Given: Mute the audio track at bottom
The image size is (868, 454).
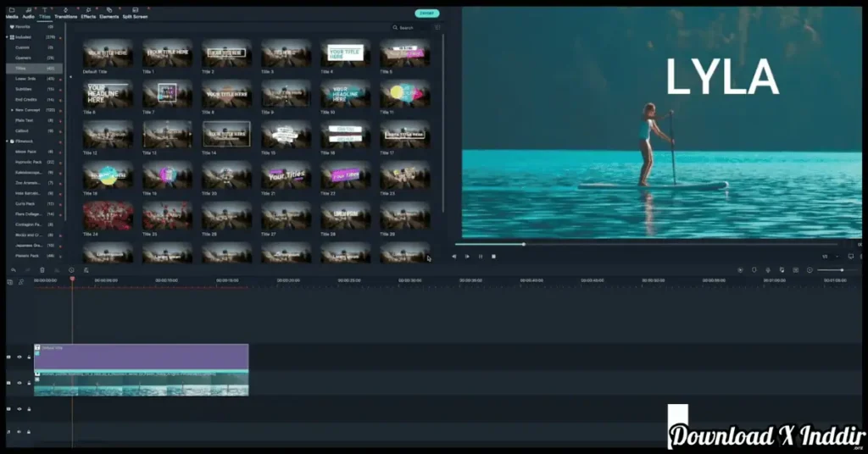Looking at the screenshot, I should coord(19,432).
